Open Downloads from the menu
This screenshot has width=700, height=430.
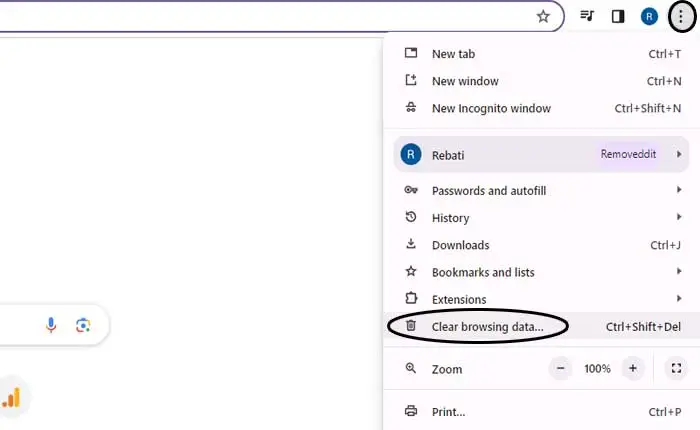(x=460, y=245)
